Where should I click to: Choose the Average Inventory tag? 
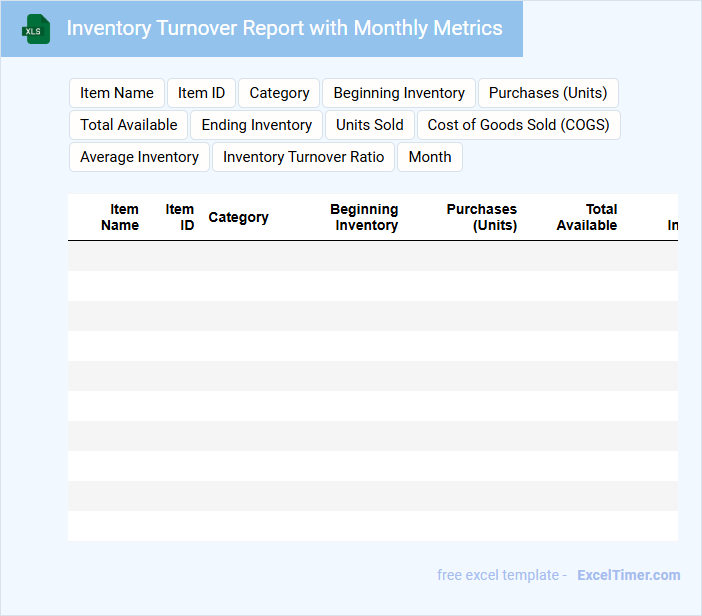coord(139,157)
